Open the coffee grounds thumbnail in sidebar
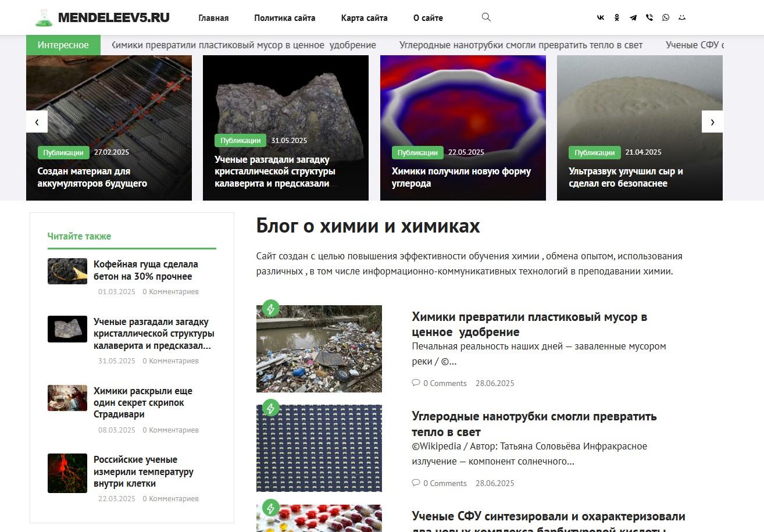The height and width of the screenshot is (532, 764). (x=67, y=271)
